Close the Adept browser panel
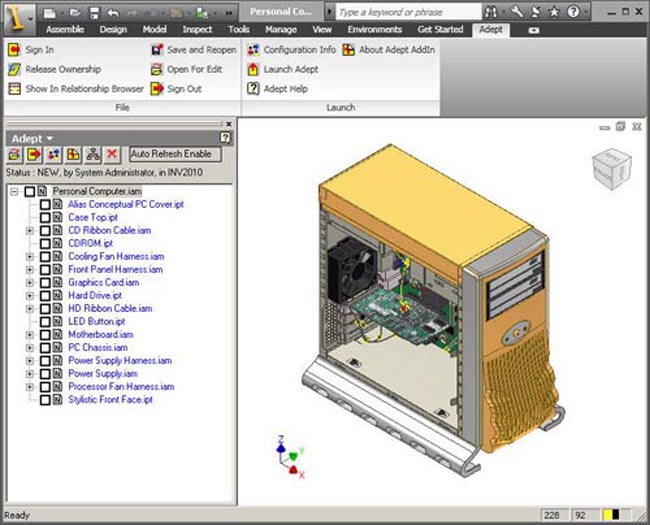The height and width of the screenshot is (525, 650). 229,124
